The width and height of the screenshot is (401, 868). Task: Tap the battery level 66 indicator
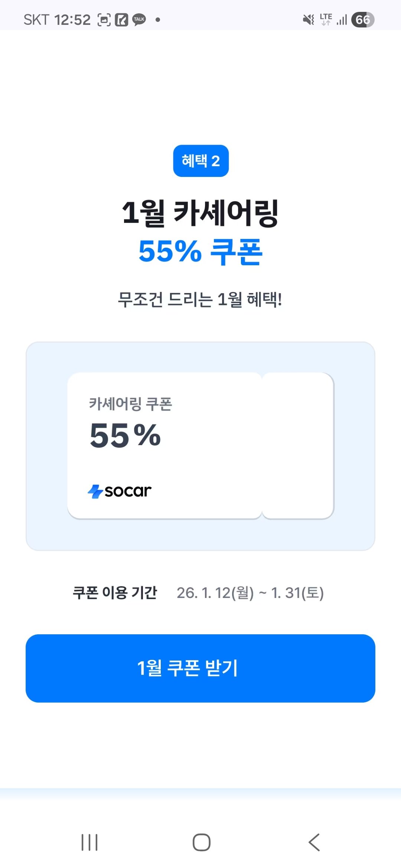[362, 20]
